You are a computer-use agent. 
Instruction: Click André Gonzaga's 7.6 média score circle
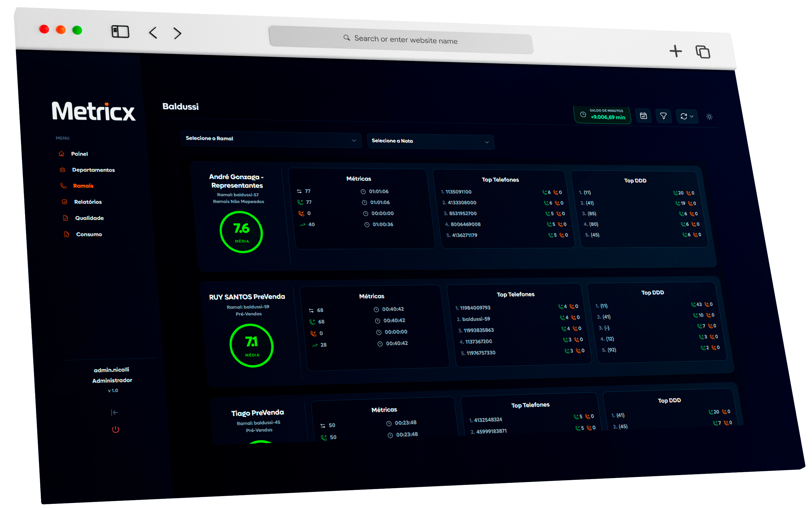click(241, 232)
